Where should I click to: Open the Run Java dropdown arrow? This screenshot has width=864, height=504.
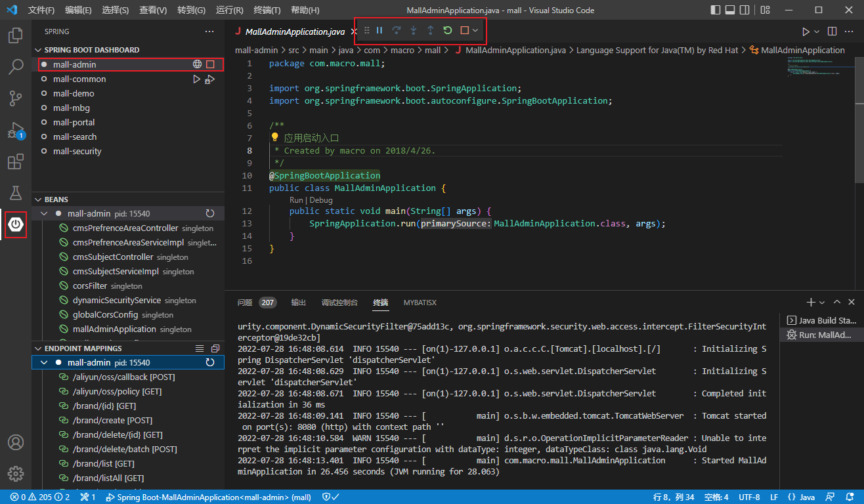click(x=817, y=31)
